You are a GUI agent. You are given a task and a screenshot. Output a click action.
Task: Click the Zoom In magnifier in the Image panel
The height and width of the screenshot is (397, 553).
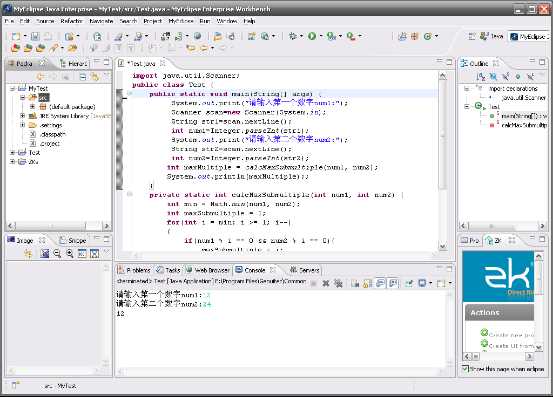(69, 254)
